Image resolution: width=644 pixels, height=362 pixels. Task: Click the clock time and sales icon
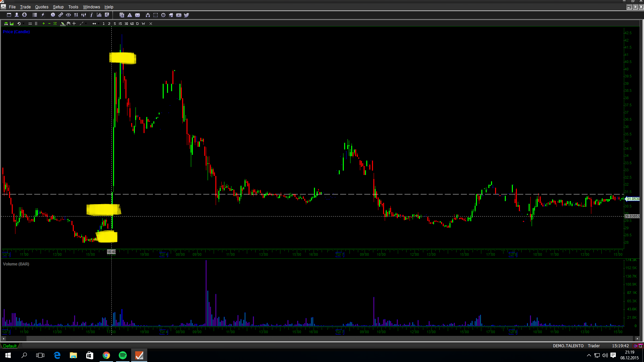point(53,15)
